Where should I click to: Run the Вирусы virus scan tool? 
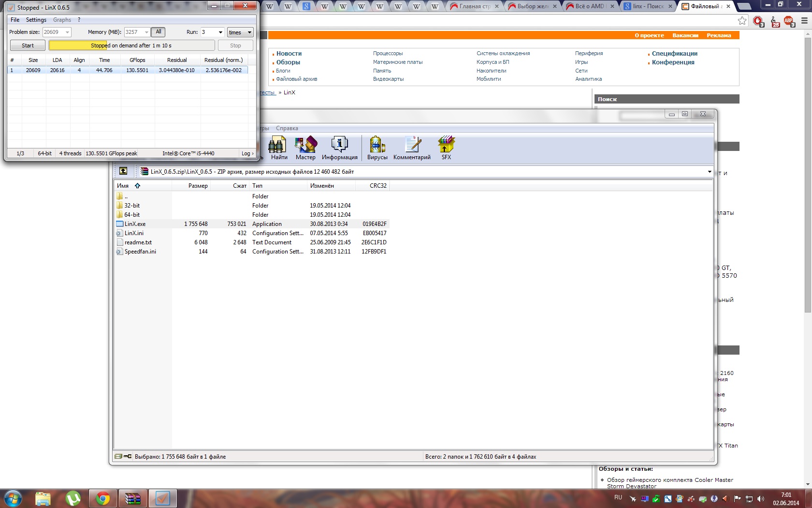377,148
